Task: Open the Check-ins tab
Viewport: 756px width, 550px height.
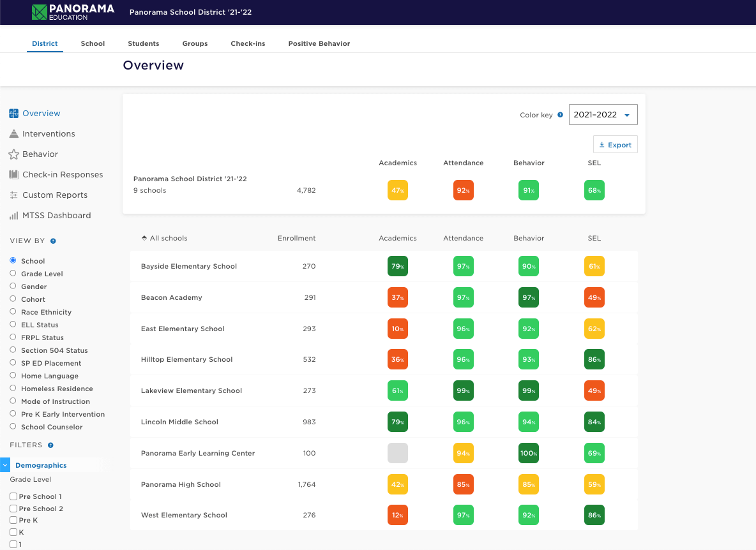Action: click(x=248, y=43)
